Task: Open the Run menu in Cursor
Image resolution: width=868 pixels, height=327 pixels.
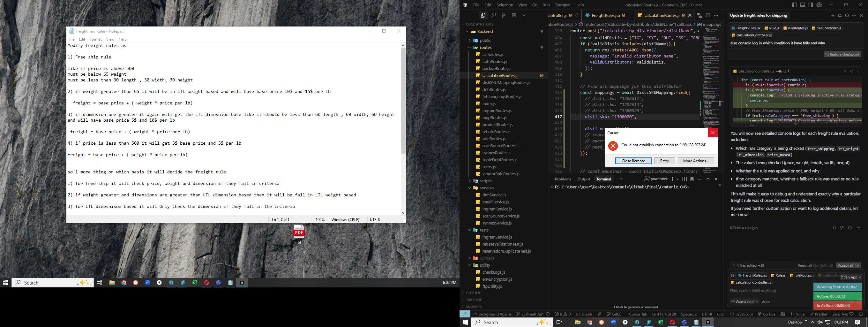Action: tap(546, 5)
